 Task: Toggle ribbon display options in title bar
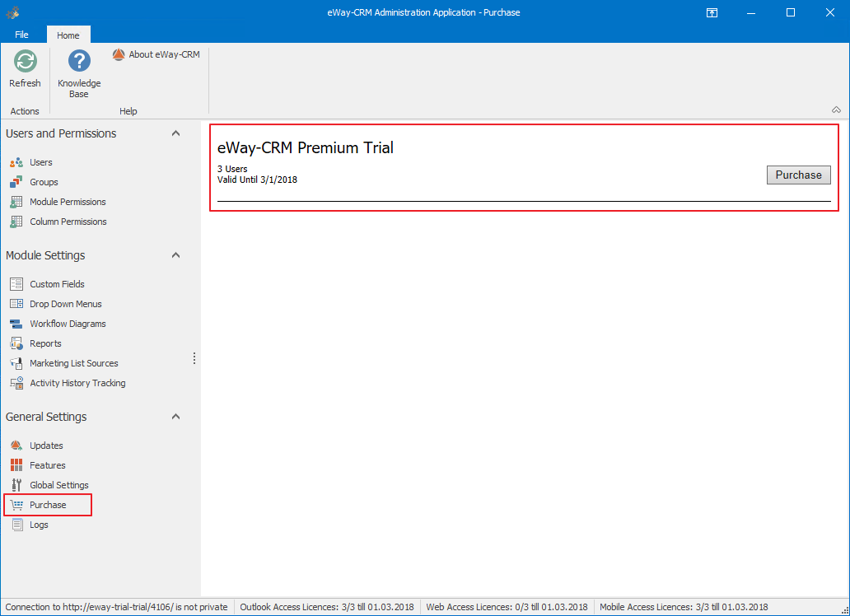tap(712, 12)
